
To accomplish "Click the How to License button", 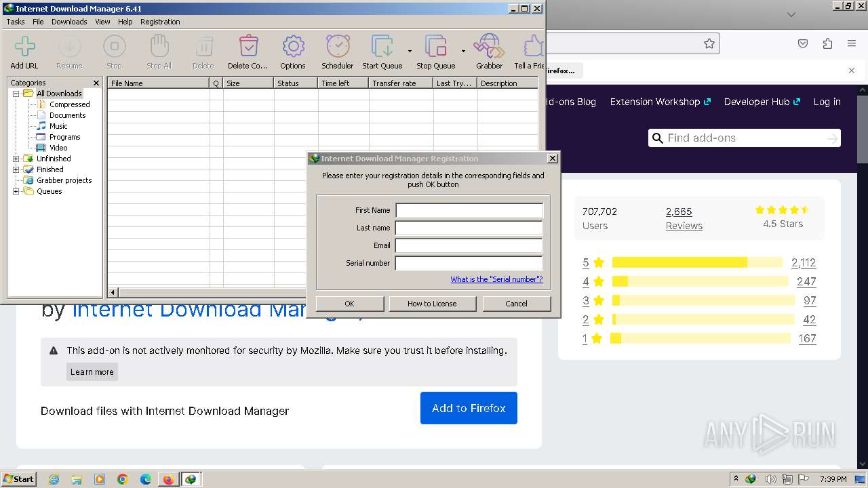I will coord(432,304).
